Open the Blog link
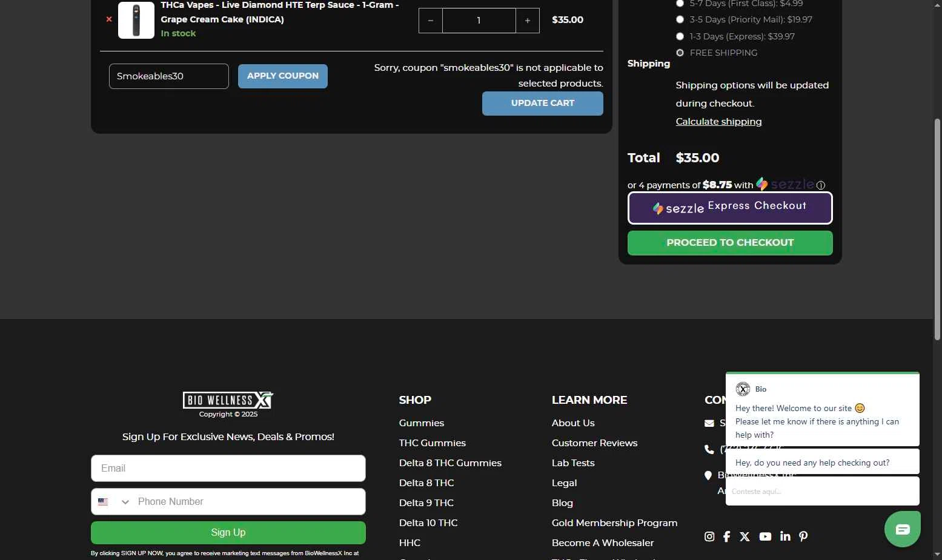 coord(562,503)
